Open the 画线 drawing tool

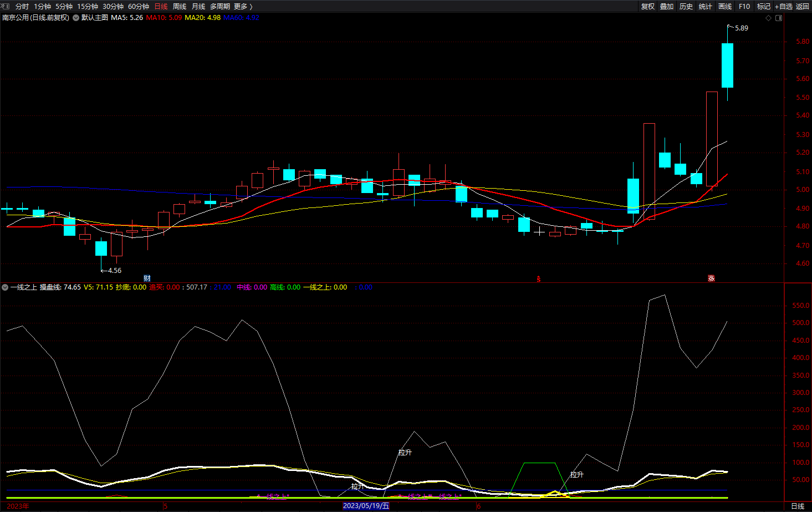[724, 7]
